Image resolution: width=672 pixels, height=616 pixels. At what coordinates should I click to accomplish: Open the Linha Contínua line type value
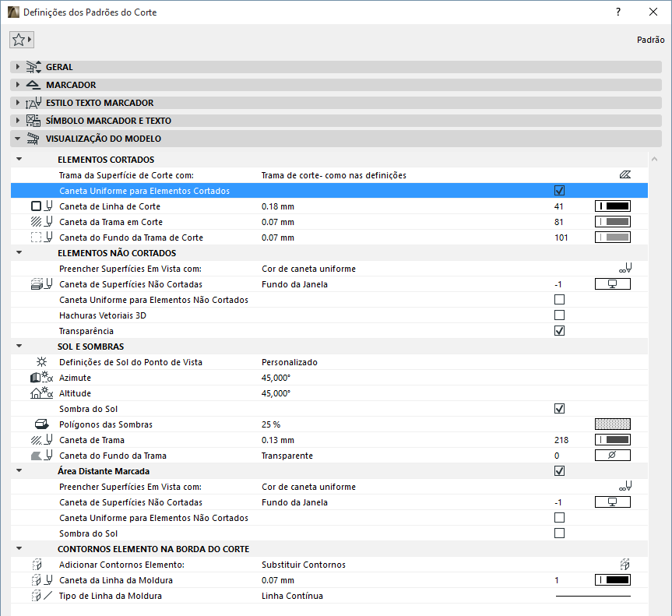292,596
